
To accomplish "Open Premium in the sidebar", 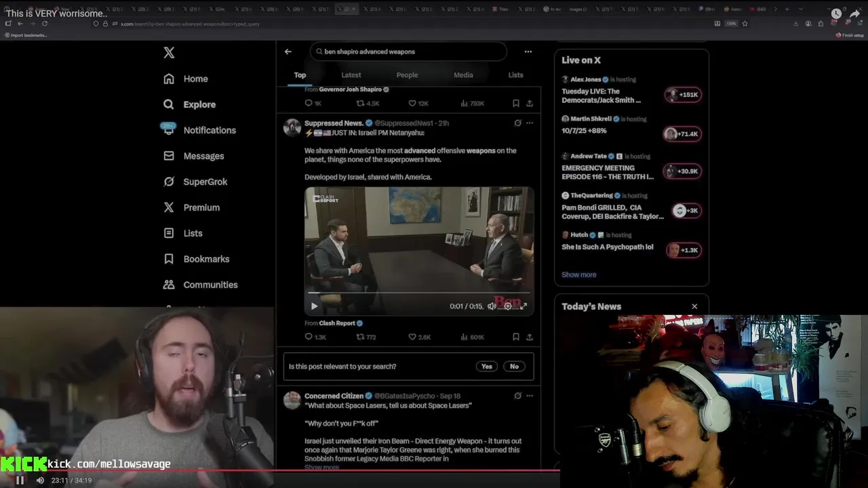I will pyautogui.click(x=191, y=207).
